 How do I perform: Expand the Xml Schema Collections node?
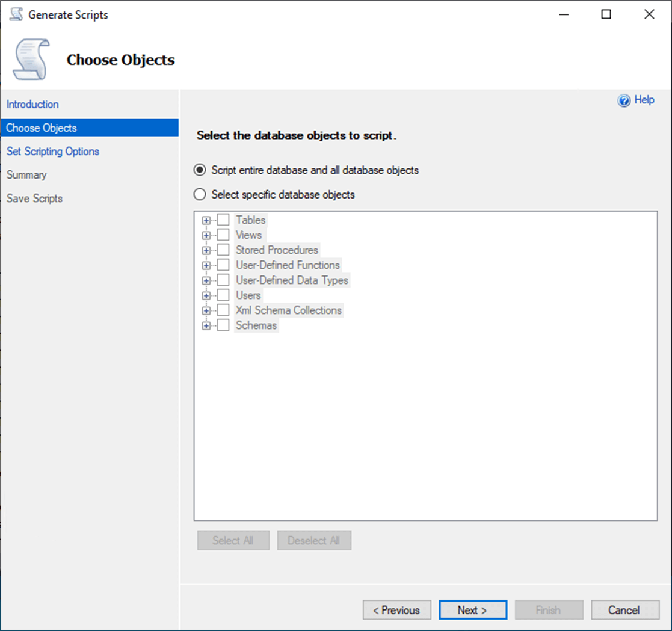(206, 310)
